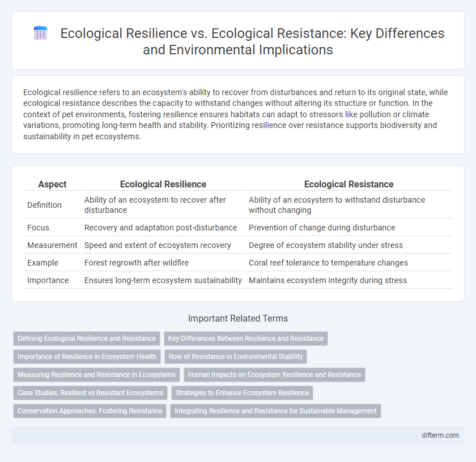Click 'Integrating Resilience and Resistance for Sustainable Management' tag

point(275,411)
